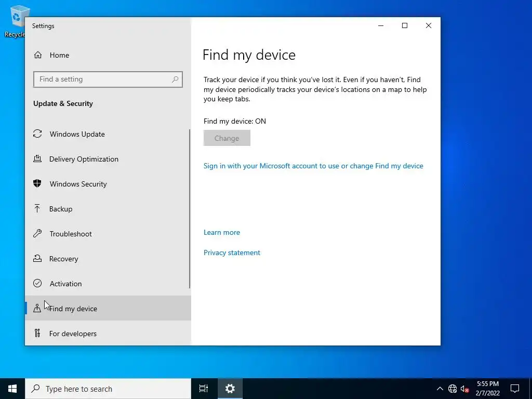The height and width of the screenshot is (399, 532).
Task: Open Delivery Optimization page
Action: click(x=108, y=159)
